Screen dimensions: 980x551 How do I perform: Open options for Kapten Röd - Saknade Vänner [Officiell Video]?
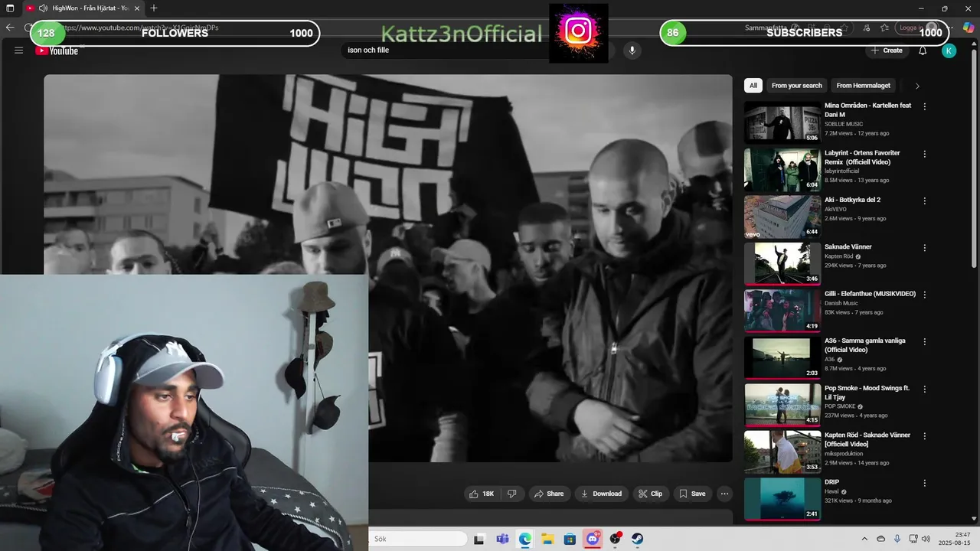click(x=924, y=436)
